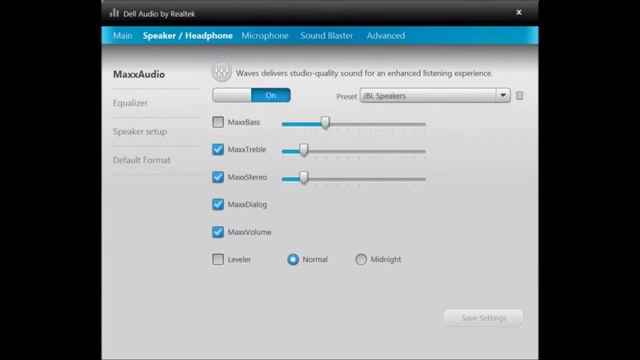This screenshot has width=640, height=360.
Task: Disable the MaxxDialog checkbox
Action: [x=218, y=204]
